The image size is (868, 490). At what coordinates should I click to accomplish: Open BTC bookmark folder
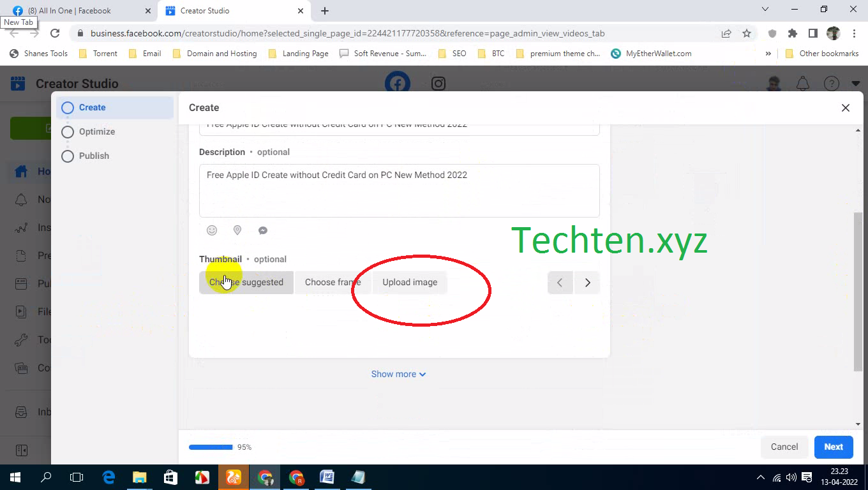(x=491, y=54)
